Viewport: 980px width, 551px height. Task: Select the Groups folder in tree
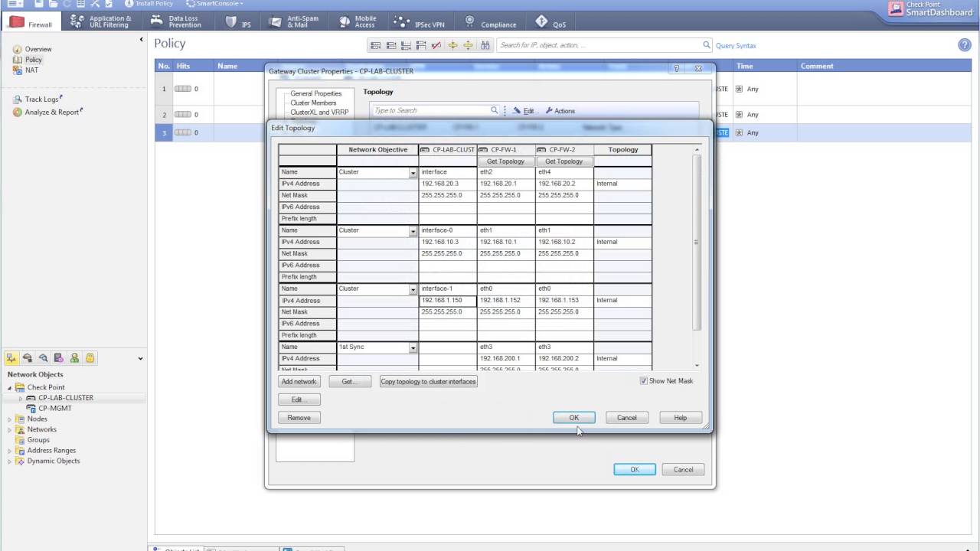pos(38,440)
